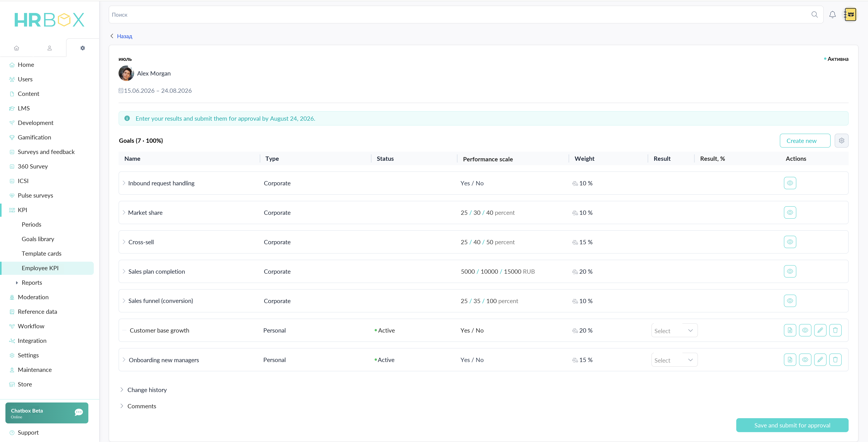Delete the Onboarding new managers goal
Screen dimensions: 868x442
point(835,359)
